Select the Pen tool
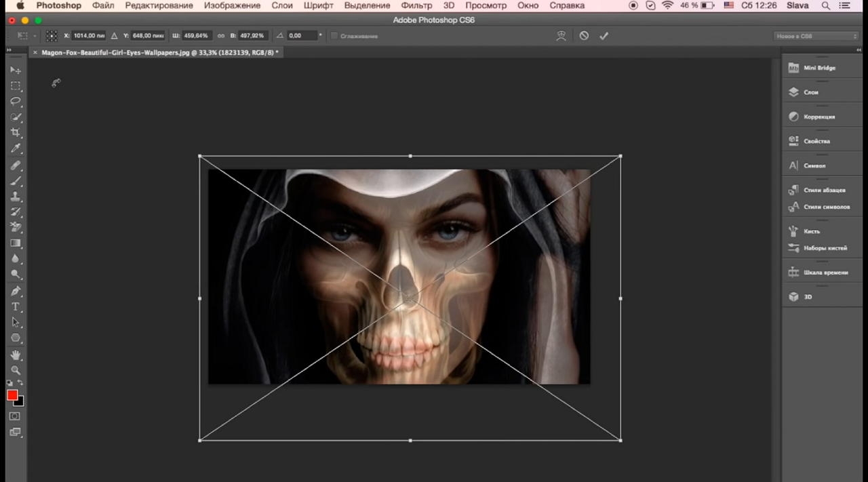868x482 pixels. pos(16,292)
